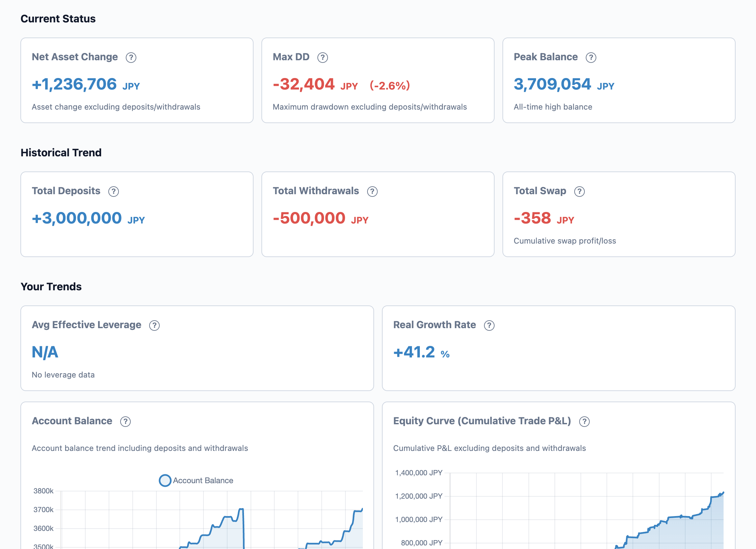756x549 pixels.
Task: Click the Total Withdrawals help icon
Action: [372, 192]
